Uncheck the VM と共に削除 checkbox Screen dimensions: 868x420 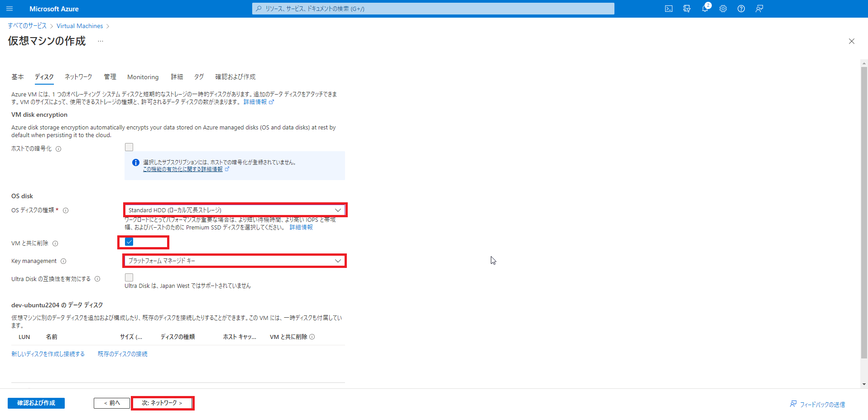click(129, 242)
